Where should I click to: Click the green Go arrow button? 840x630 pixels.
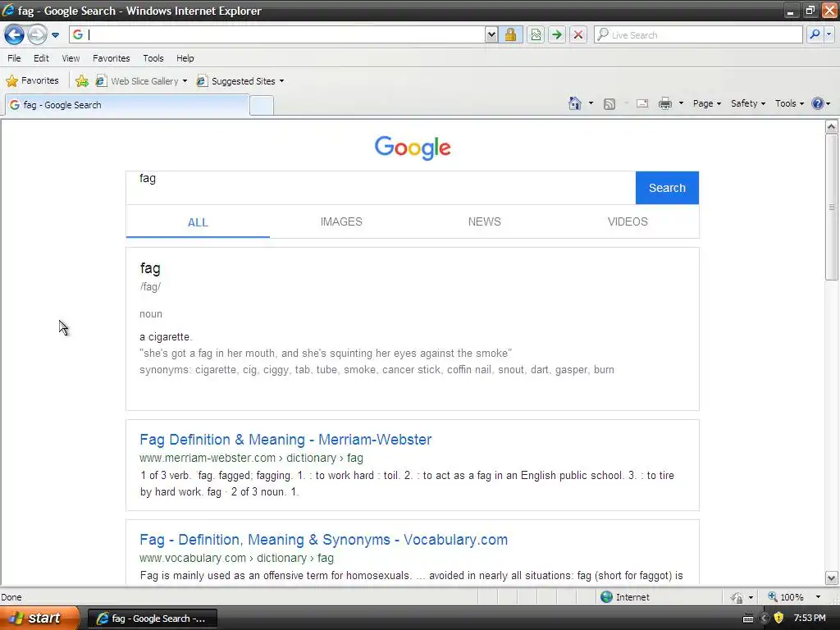point(557,34)
